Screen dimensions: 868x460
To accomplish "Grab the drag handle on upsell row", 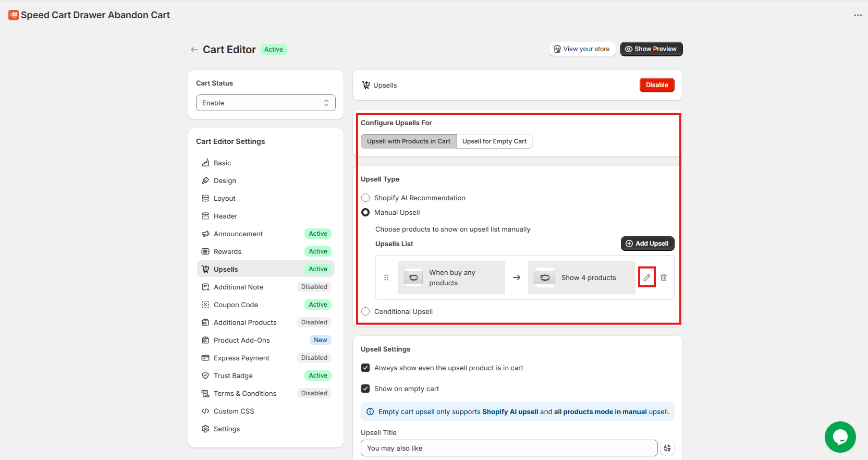I will (386, 277).
